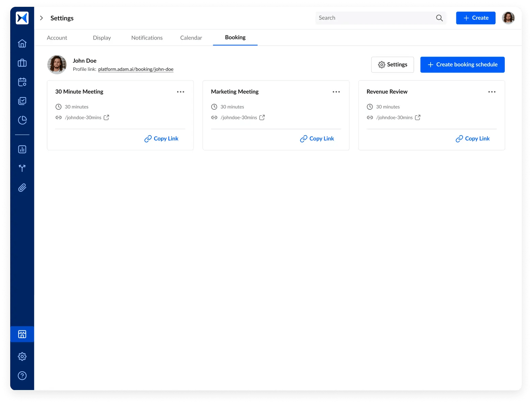The image size is (532, 404).
Task: Open the paperclip attachments icon in sidebar
Action: tap(22, 188)
